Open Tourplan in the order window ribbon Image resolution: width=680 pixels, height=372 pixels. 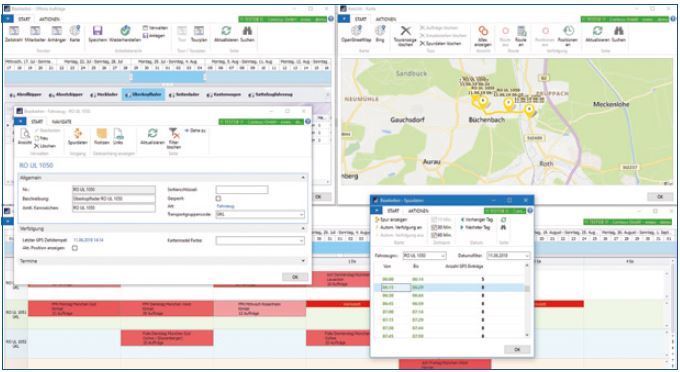(199, 34)
